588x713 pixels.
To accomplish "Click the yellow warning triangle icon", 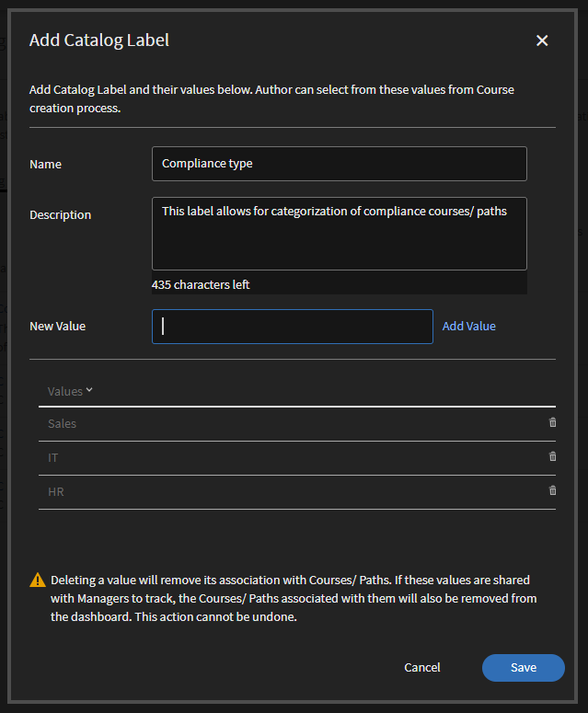I will (38, 581).
